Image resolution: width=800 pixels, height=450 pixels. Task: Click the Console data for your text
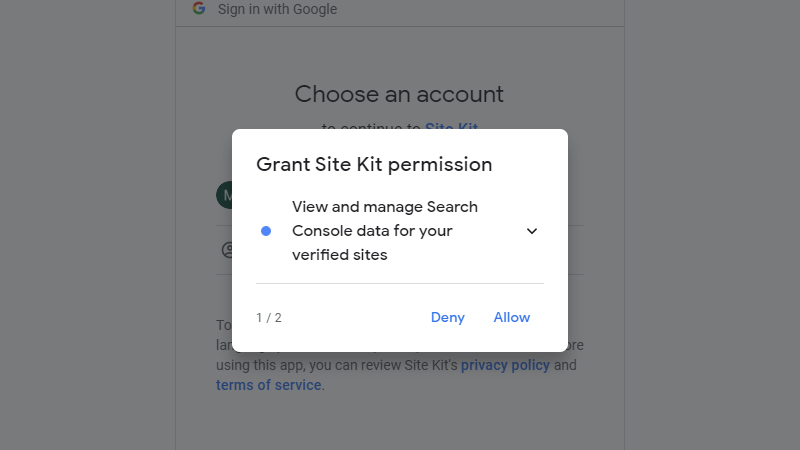[x=372, y=231]
